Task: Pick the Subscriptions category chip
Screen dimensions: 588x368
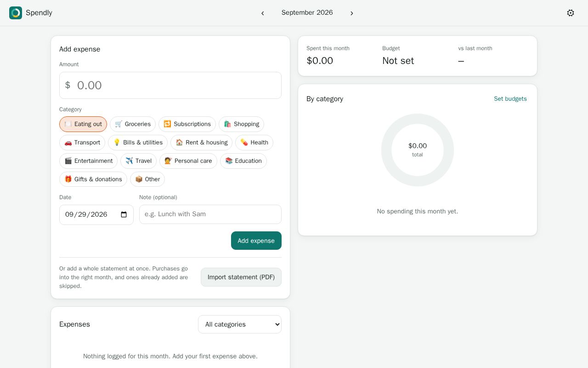Action: [x=187, y=124]
